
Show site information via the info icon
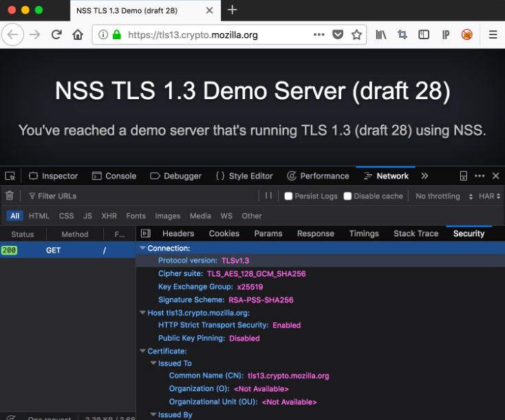coord(103,34)
